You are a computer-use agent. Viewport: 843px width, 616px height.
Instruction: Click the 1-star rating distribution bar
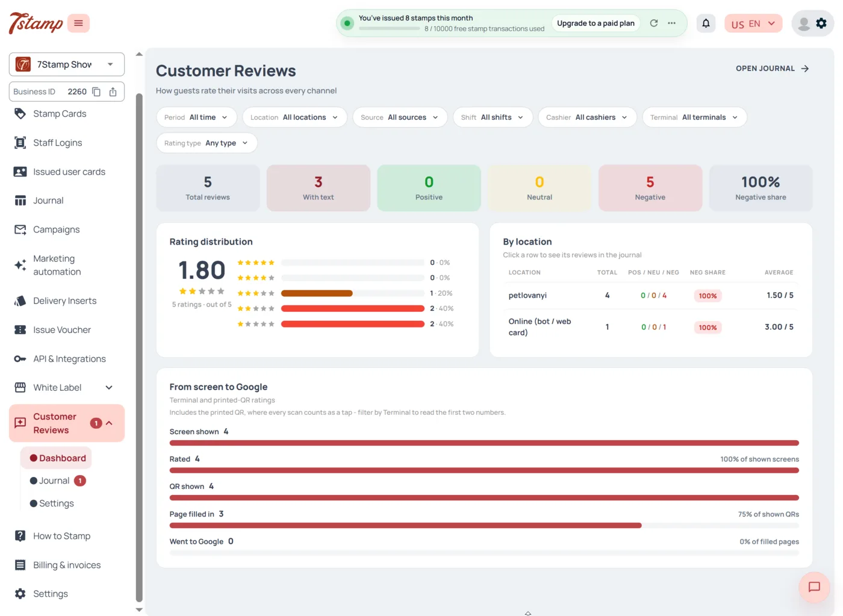(353, 324)
